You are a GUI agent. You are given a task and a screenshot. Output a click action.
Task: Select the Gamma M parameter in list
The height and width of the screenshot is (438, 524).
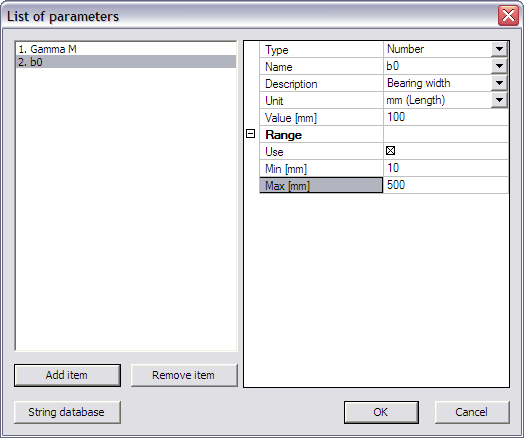pos(126,49)
